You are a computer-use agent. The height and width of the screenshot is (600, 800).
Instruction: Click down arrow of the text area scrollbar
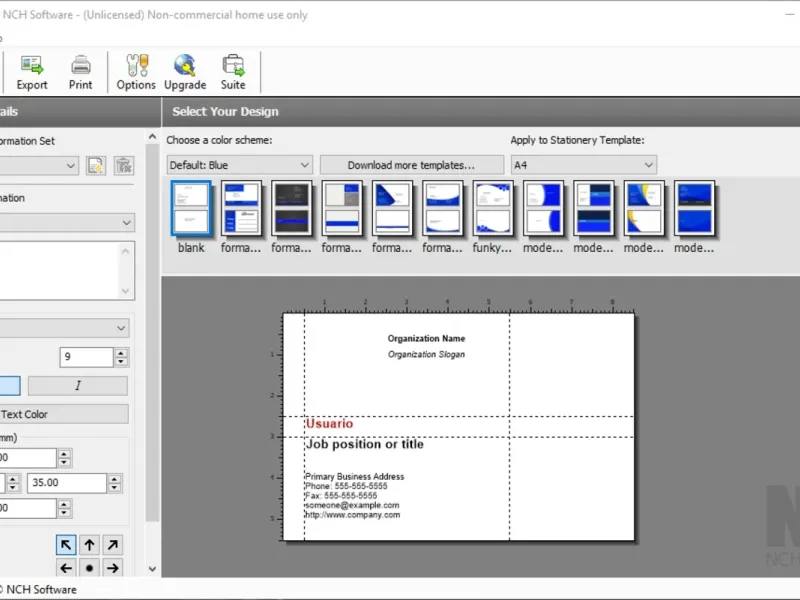tap(126, 291)
